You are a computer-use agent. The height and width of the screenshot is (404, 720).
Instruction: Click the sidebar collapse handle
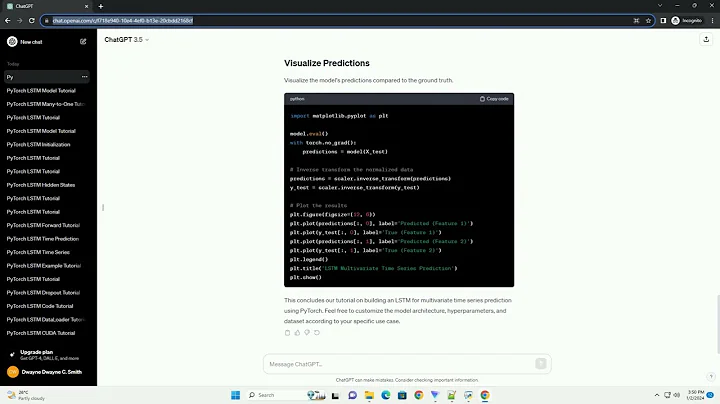click(103, 208)
